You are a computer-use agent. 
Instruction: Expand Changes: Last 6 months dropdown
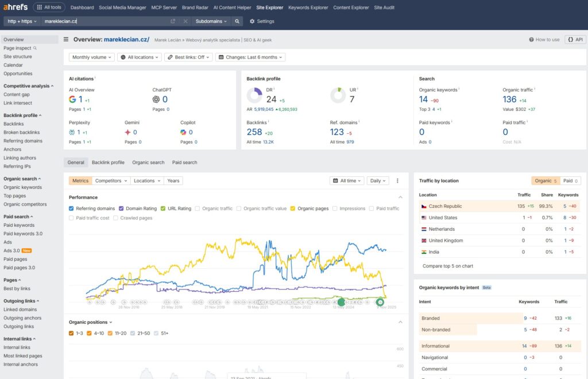[250, 57]
